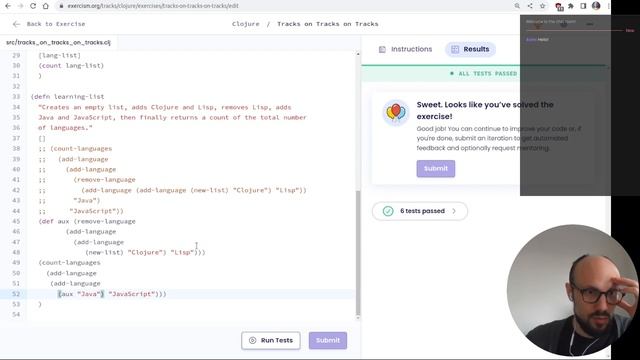Place cursor on '(defn learning-list' line

(68, 97)
